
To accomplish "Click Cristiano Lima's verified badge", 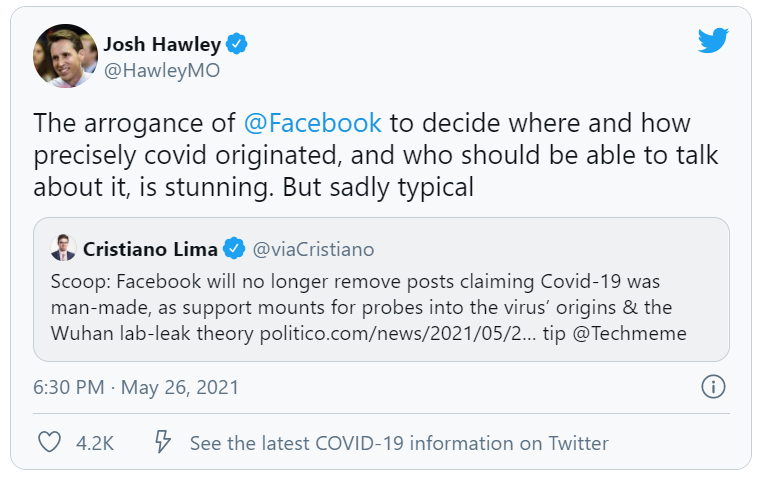I will (235, 248).
